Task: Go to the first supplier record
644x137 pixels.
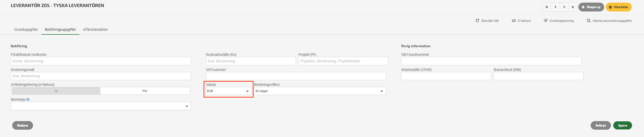Action: point(547,7)
